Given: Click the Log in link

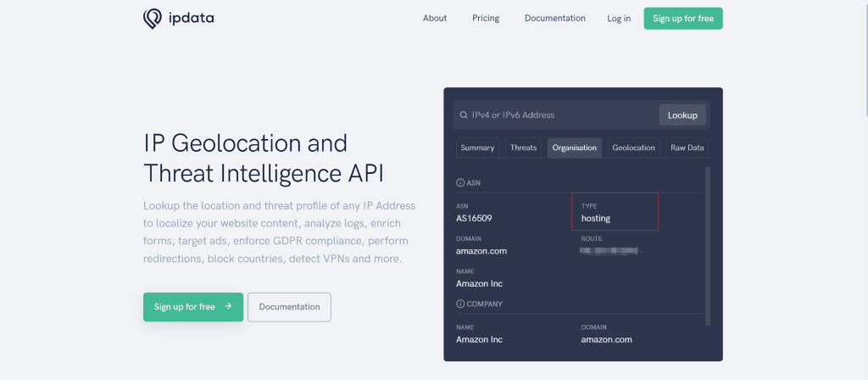Looking at the screenshot, I should click(x=619, y=19).
